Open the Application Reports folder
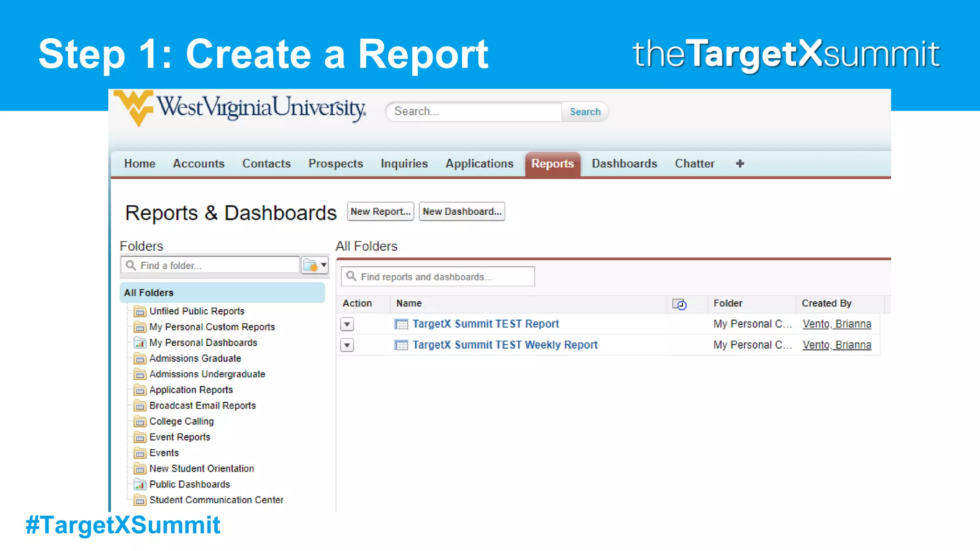 coord(191,390)
